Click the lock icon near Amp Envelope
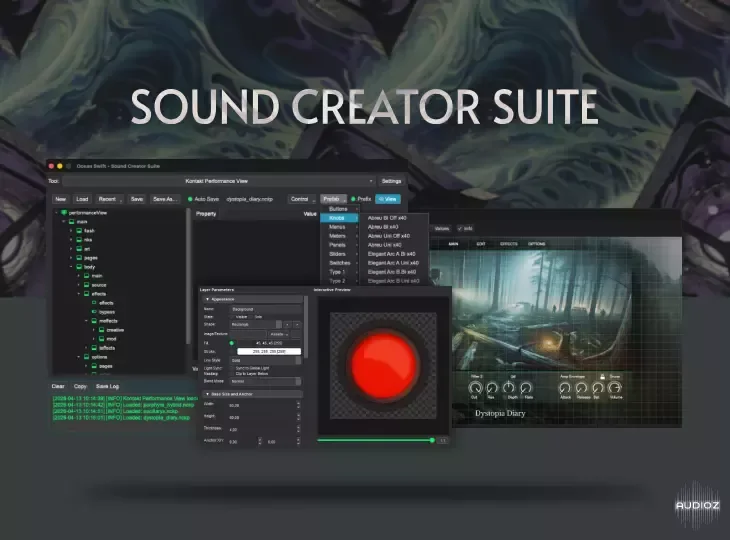Screen dimensions: 730x540 pyautogui.click(x=602, y=377)
